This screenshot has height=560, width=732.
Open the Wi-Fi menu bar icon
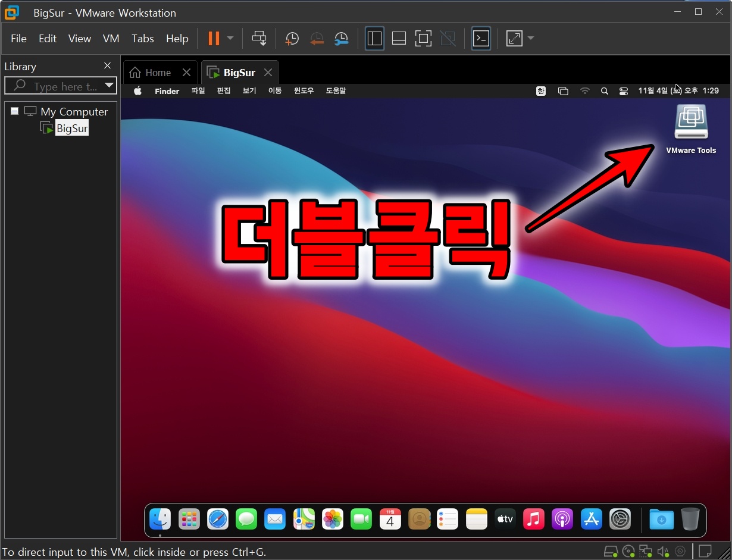click(x=585, y=91)
